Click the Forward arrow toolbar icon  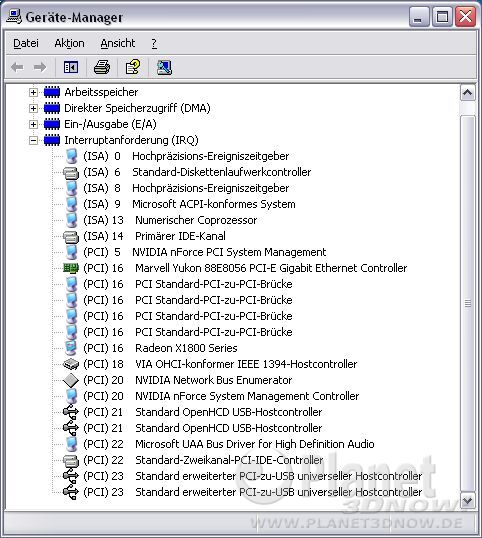coord(40,67)
